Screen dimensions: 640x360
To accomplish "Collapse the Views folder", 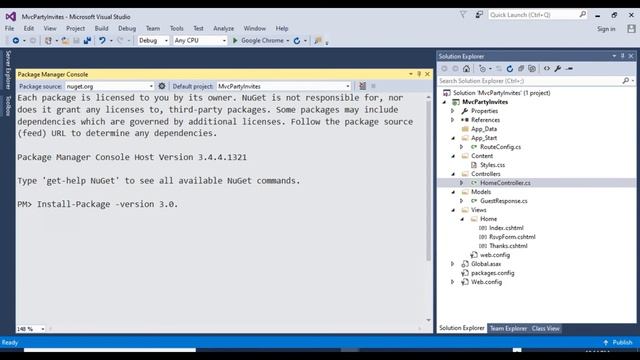I will pos(453,210).
